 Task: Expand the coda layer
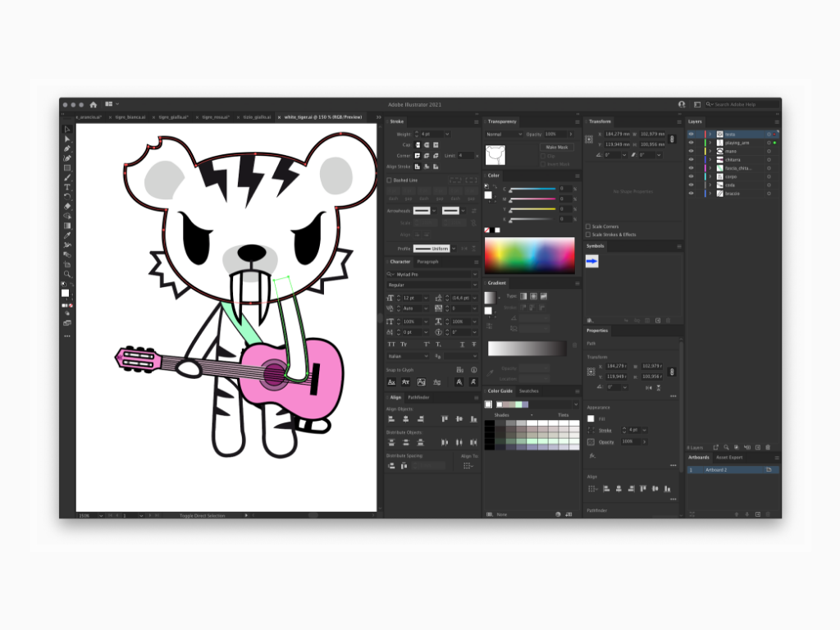(710, 185)
